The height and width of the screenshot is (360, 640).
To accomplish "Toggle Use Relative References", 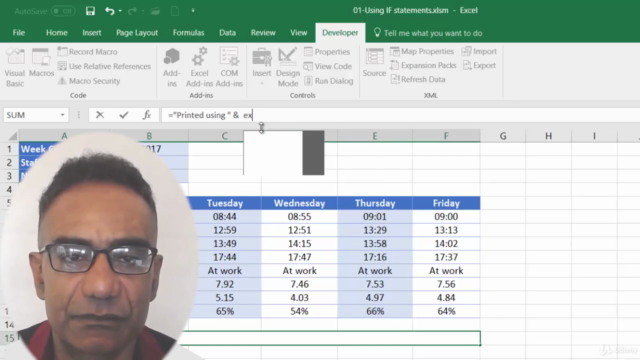I will tap(104, 66).
